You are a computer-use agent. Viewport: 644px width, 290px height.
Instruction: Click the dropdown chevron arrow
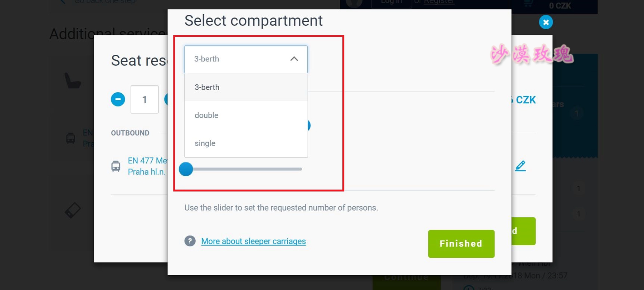[294, 59]
